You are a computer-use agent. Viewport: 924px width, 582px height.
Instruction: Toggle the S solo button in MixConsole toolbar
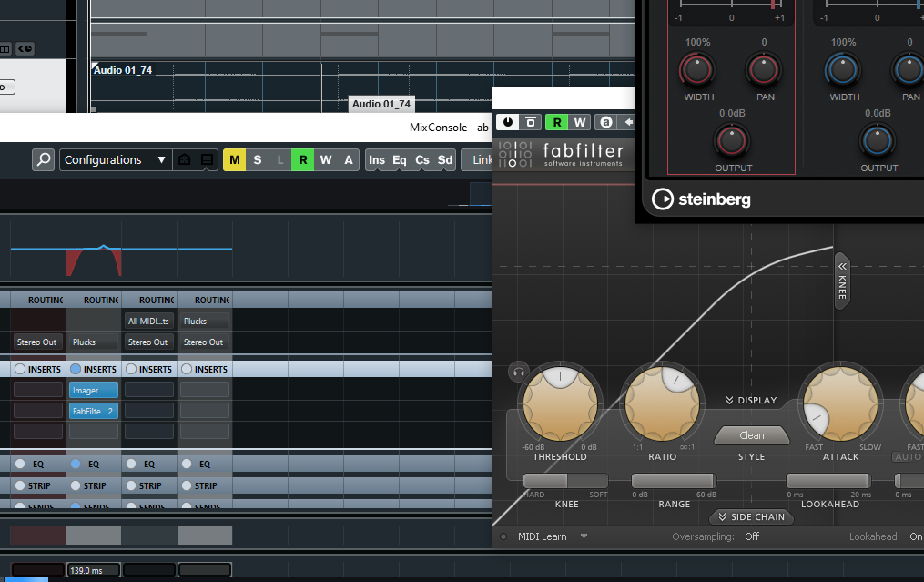click(x=257, y=159)
